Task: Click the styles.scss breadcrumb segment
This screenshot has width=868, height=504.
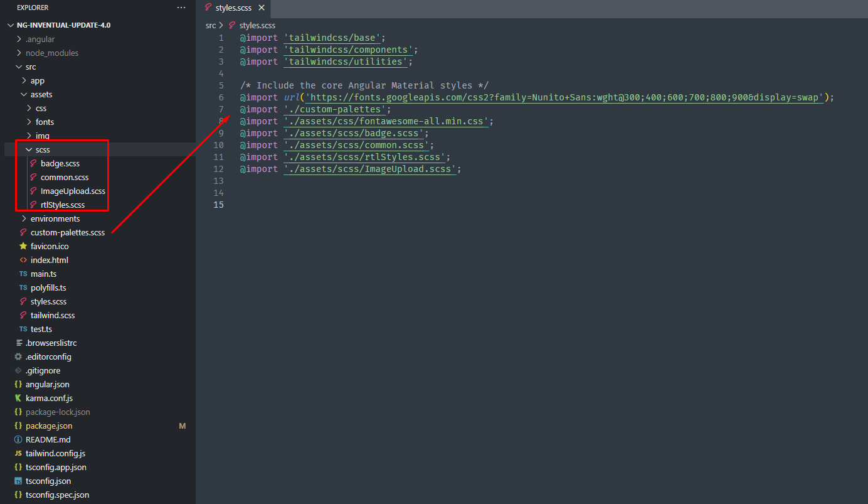Action: (x=257, y=25)
